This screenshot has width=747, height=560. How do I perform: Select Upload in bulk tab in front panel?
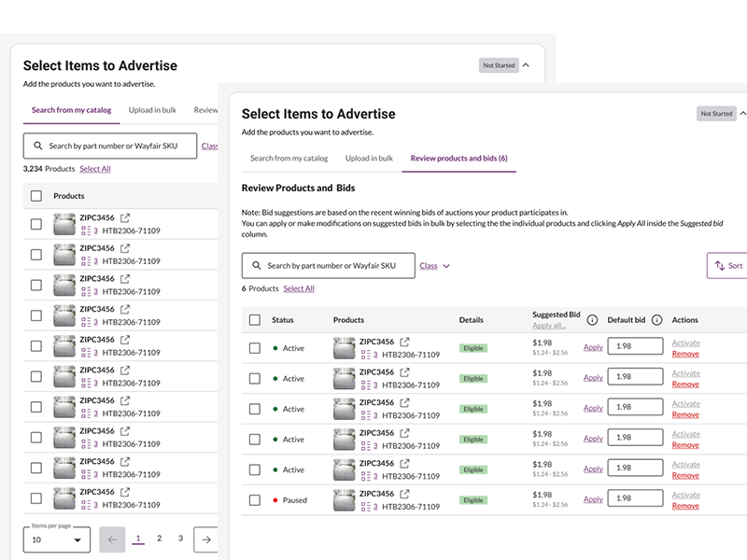point(369,159)
